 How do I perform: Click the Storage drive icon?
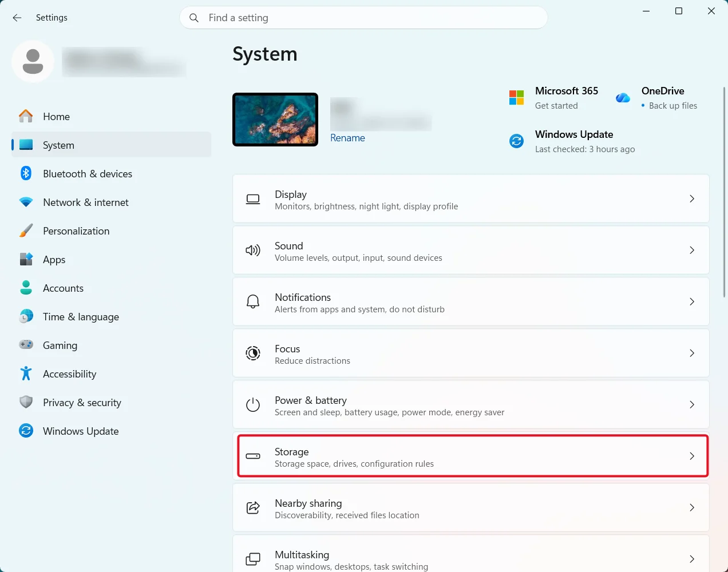(253, 456)
